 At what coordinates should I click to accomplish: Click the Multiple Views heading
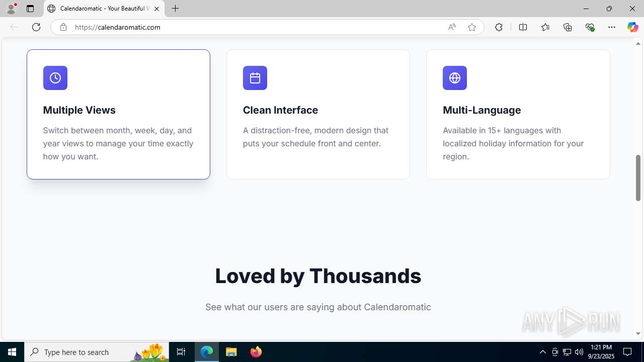[x=79, y=110]
